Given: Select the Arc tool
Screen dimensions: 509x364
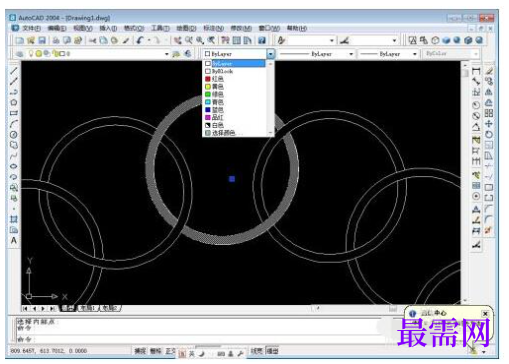Looking at the screenshot, I should click(x=14, y=124).
